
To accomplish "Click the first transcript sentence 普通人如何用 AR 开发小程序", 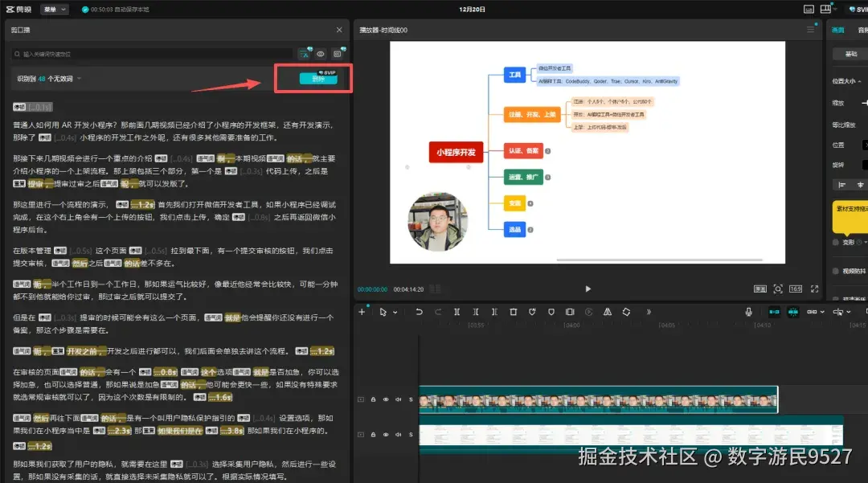I will tap(65, 125).
